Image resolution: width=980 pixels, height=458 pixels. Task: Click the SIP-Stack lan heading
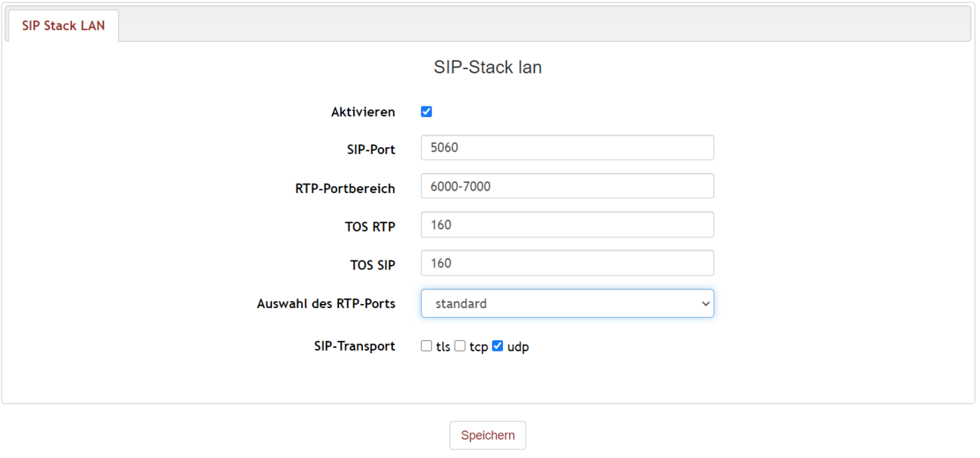click(x=488, y=67)
